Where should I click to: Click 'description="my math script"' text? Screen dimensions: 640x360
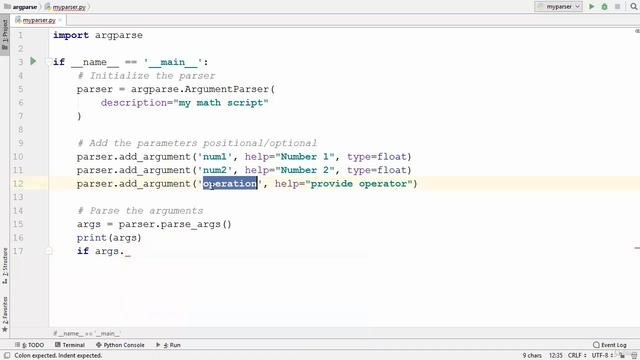(184, 102)
